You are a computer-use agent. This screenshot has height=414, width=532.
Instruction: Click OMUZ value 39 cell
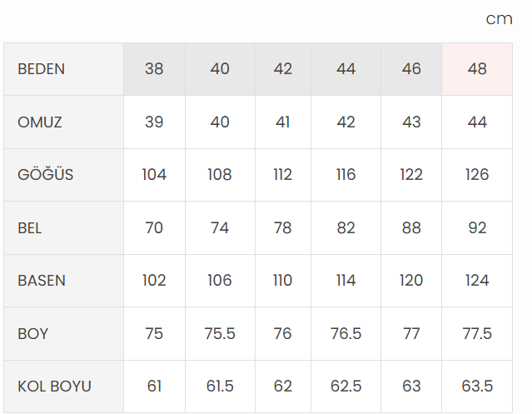(154, 122)
